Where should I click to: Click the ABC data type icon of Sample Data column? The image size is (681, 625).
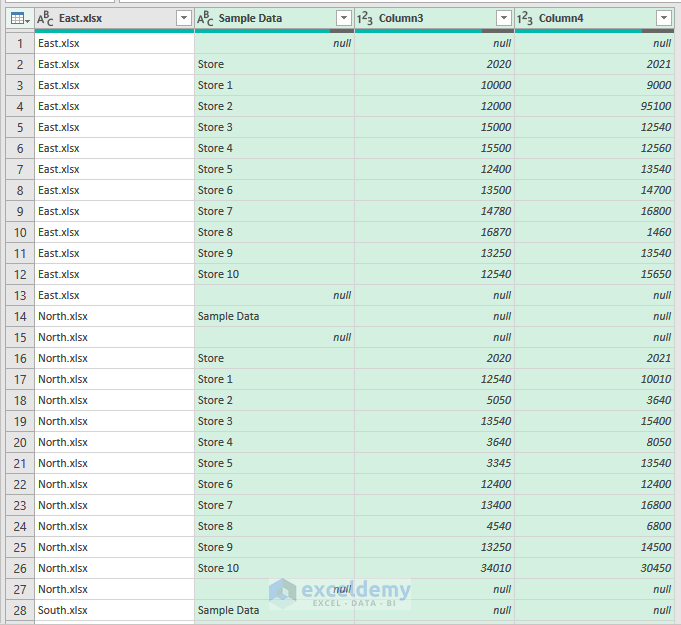205,19
